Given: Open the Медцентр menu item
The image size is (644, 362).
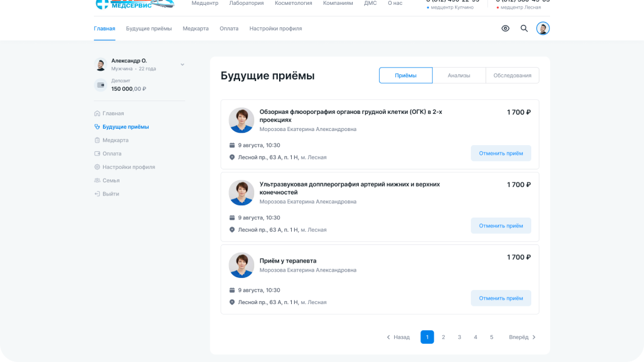Looking at the screenshot, I should (205, 3).
